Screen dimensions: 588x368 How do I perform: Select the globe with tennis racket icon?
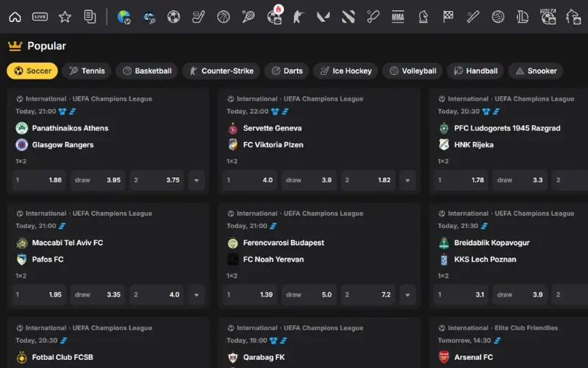point(149,17)
